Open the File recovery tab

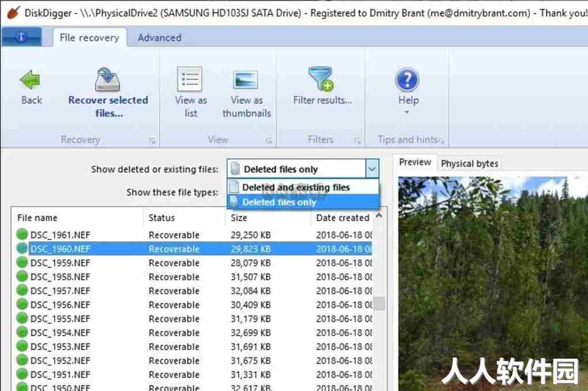pos(89,37)
